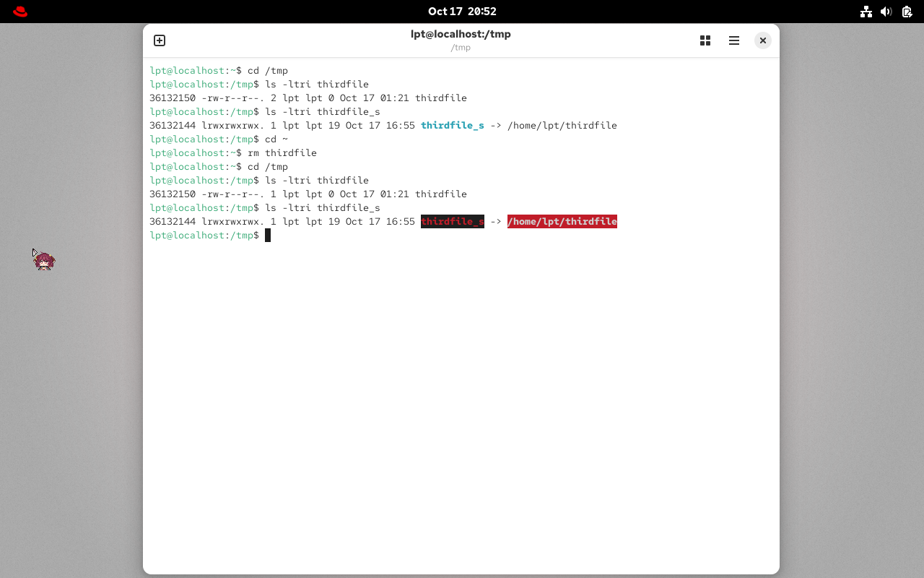Click the Red Hat logo in the top bar
The image size is (924, 578).
[x=19, y=11]
